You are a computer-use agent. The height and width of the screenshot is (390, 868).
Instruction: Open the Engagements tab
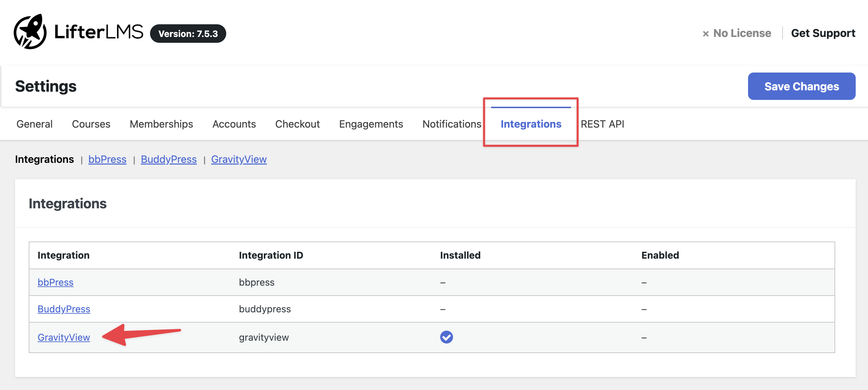(x=371, y=124)
